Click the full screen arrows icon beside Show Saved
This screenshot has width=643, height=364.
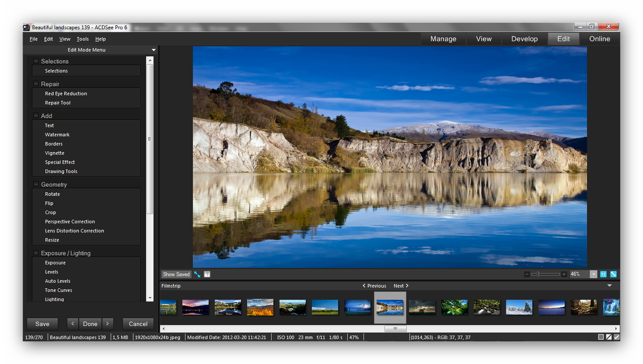point(197,275)
